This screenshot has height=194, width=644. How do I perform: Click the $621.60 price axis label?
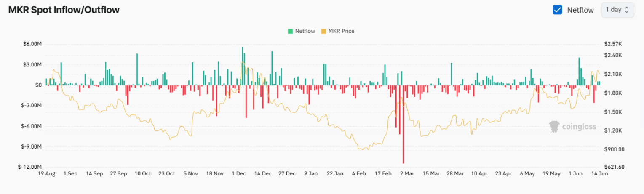613,167
